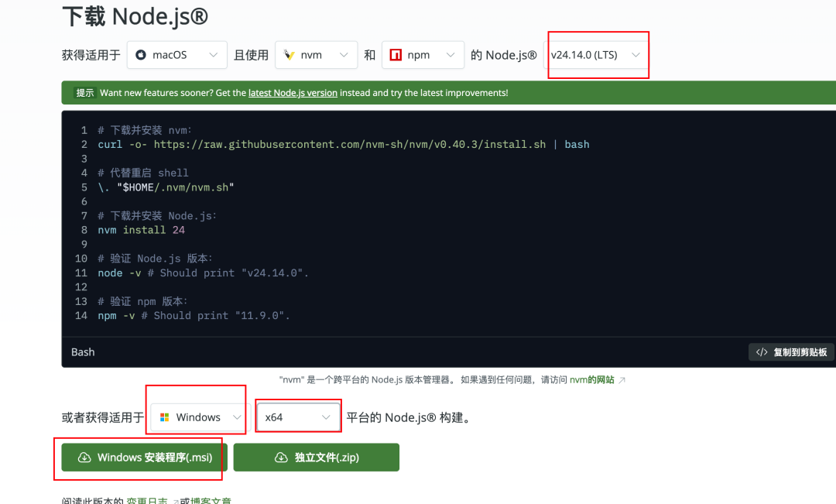Click the macOS logo icon
The height and width of the screenshot is (504, 836).
click(x=141, y=55)
